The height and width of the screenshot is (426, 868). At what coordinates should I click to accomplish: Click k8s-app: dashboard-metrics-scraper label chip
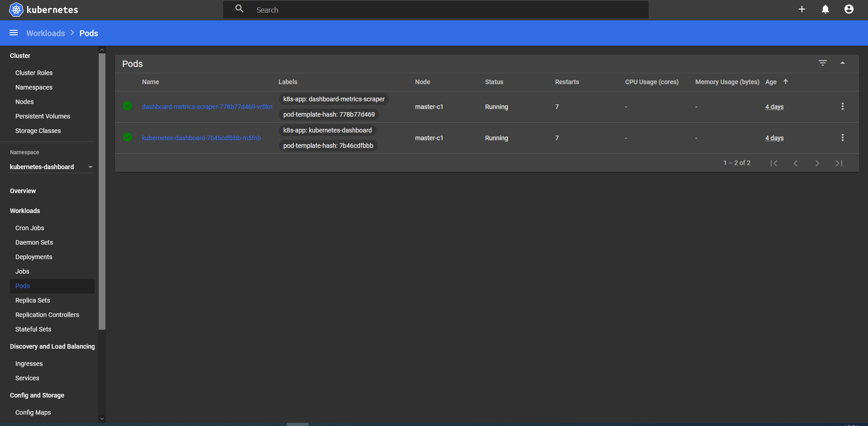pos(334,99)
